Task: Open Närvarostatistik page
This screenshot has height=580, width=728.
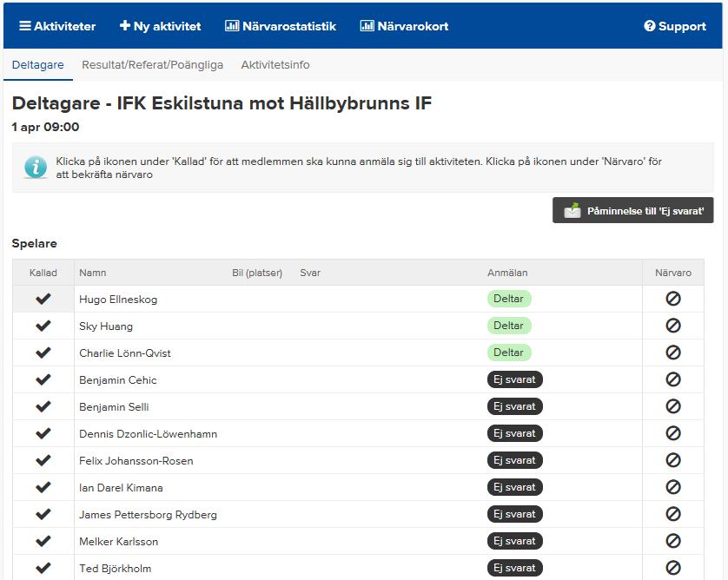Action: pos(281,26)
